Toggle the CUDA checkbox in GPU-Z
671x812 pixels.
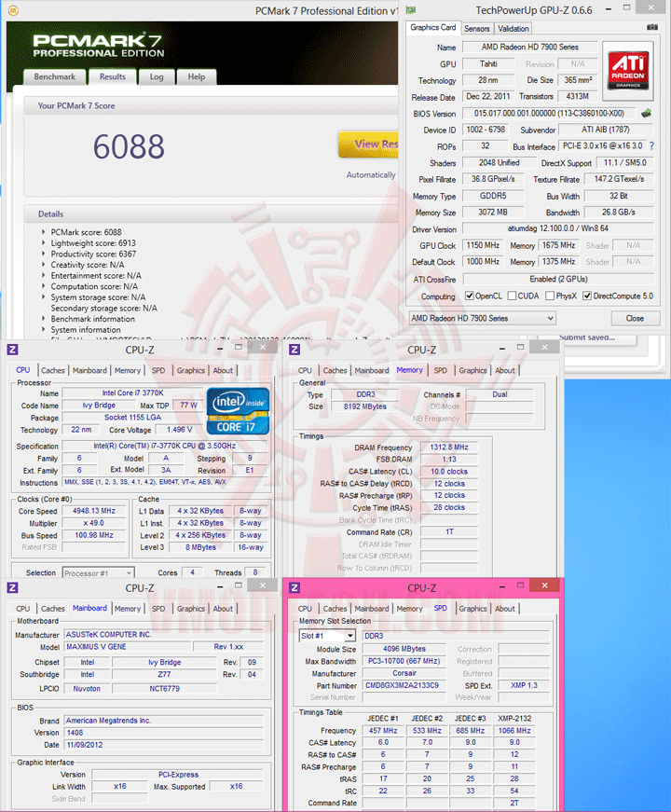click(512, 296)
